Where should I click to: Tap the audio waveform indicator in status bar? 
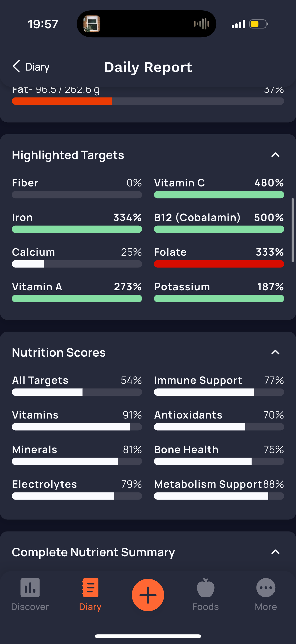tap(201, 24)
